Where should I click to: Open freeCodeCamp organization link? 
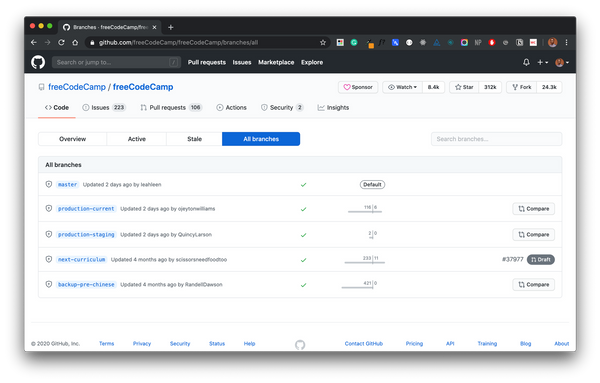[77, 87]
